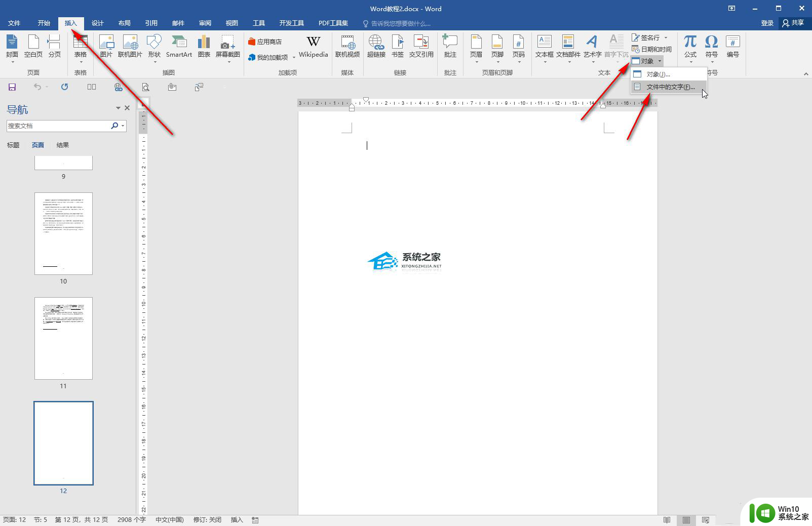
Task: Open the Footer menu
Action: pyautogui.click(x=497, y=48)
